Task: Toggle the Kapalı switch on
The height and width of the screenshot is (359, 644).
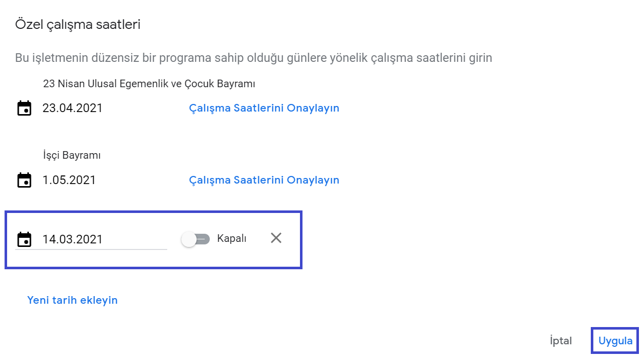Action: (196, 239)
